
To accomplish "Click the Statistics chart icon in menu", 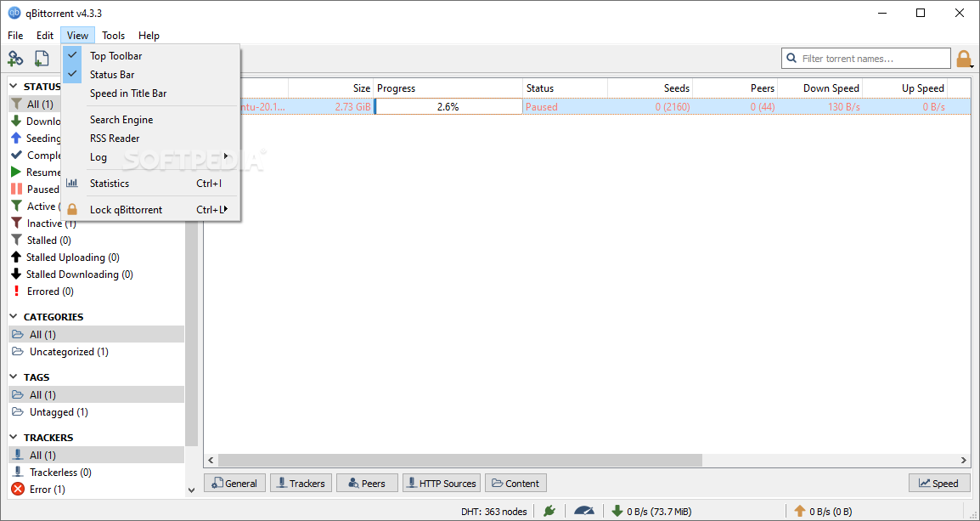I will coord(72,184).
